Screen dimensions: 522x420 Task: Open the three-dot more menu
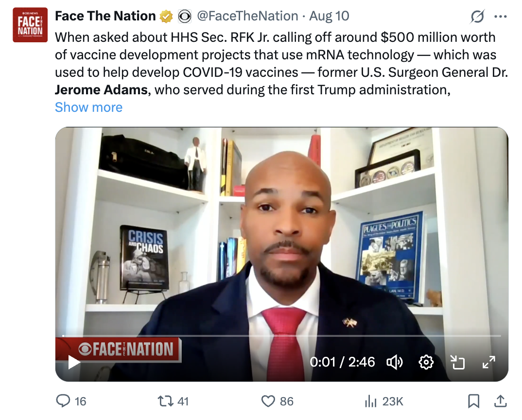point(500,17)
